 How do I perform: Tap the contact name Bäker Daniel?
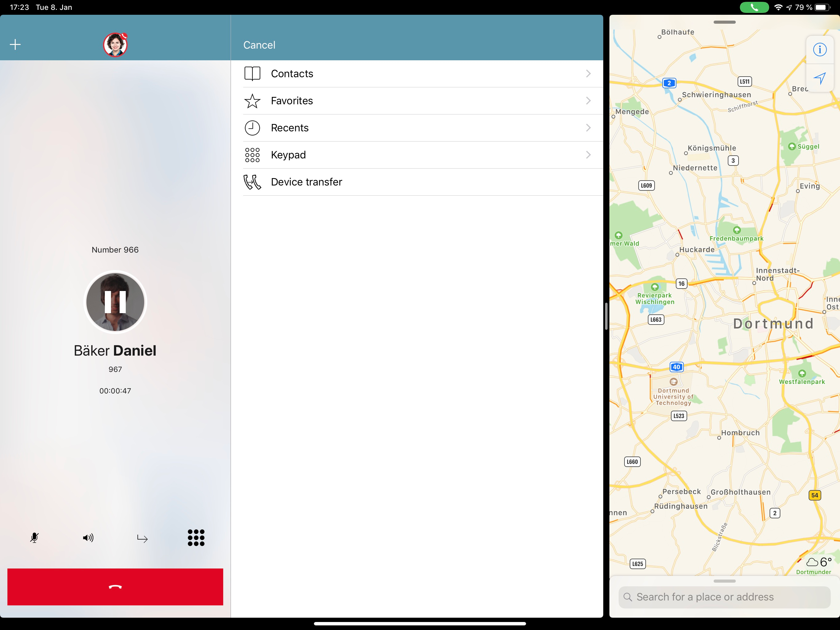pos(115,350)
